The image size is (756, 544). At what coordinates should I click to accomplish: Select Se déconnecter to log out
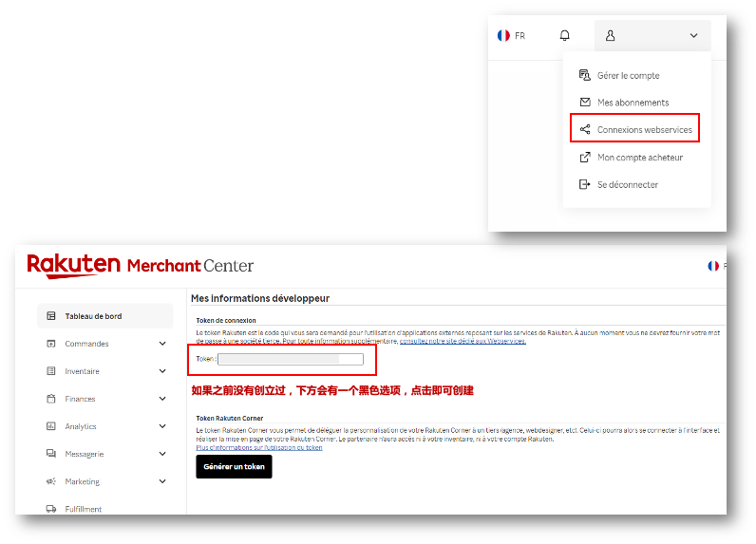tap(627, 184)
